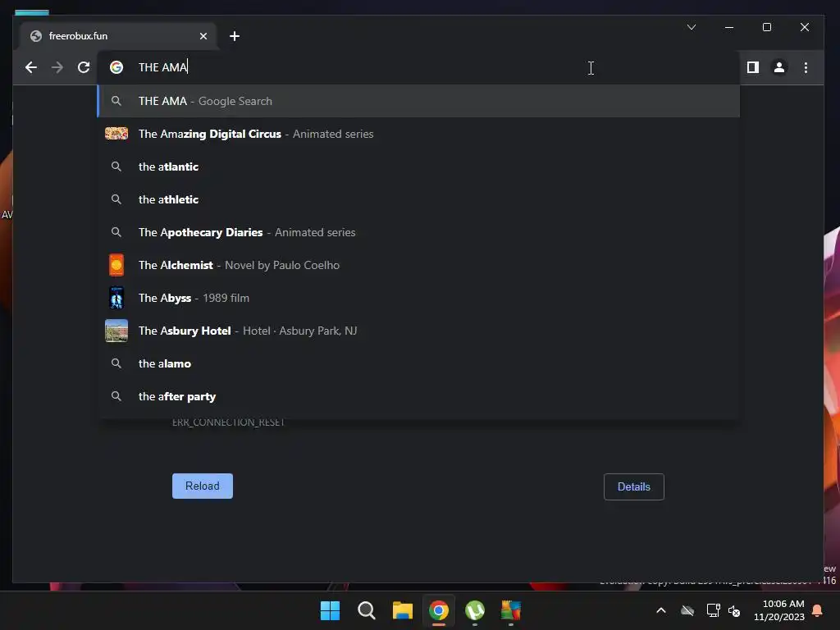The width and height of the screenshot is (840, 630).
Task: Click The Abyss film poster thumbnail
Action: pyautogui.click(x=116, y=298)
